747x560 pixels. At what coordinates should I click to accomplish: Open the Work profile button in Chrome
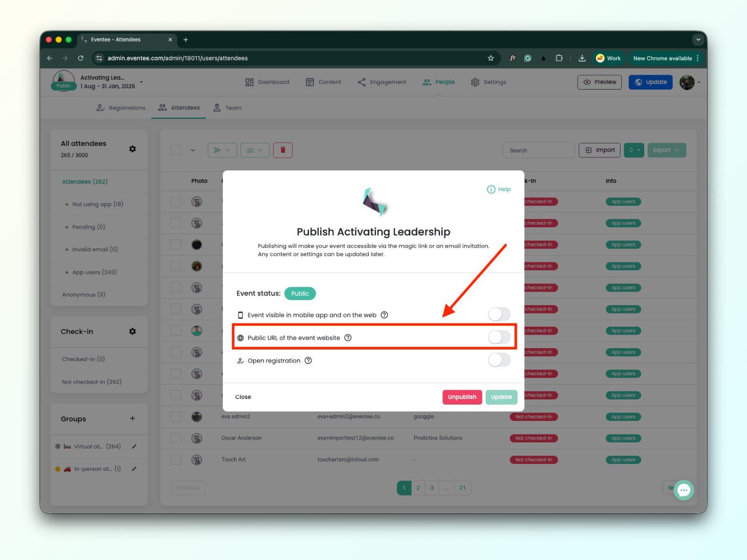point(608,58)
